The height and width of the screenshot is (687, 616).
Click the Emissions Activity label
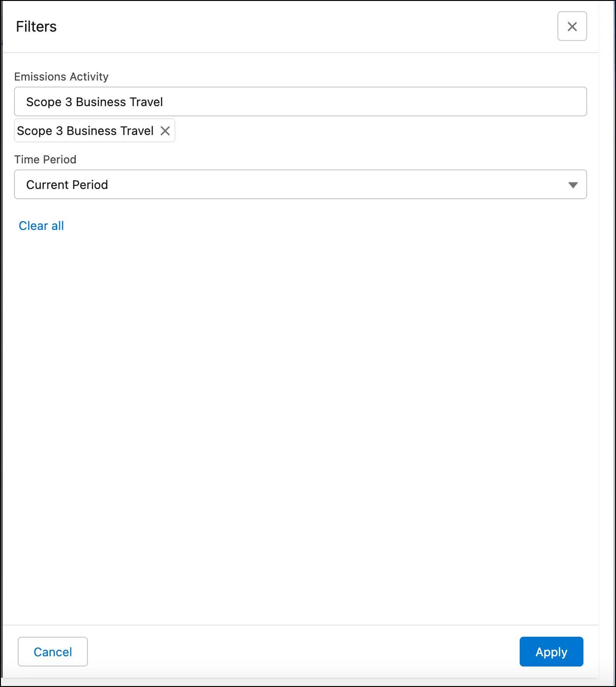61,76
